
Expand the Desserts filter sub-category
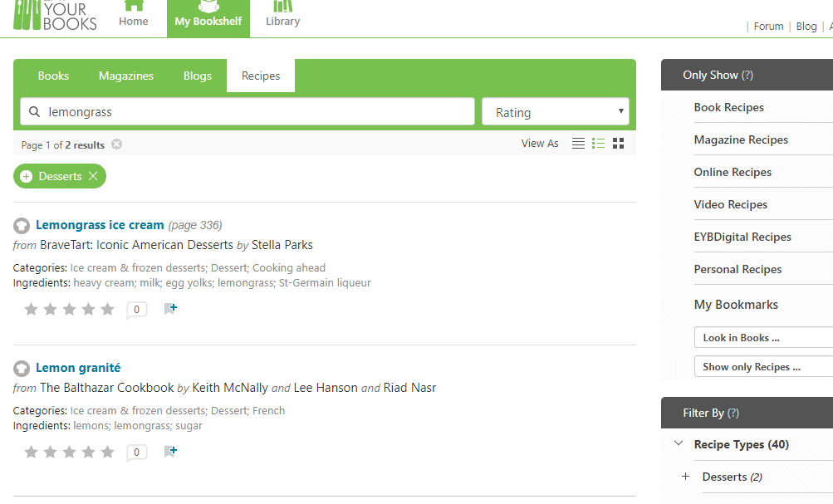click(685, 477)
